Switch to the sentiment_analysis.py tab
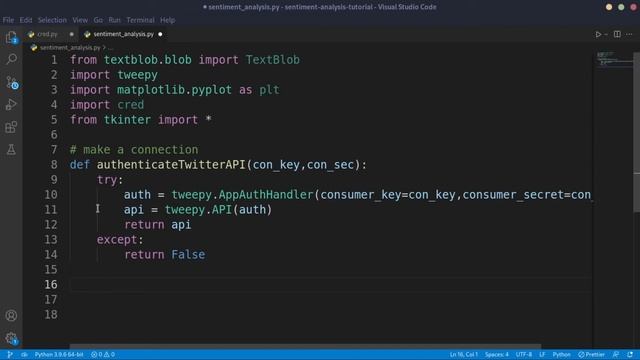This screenshot has height=360, width=640. [x=123, y=34]
